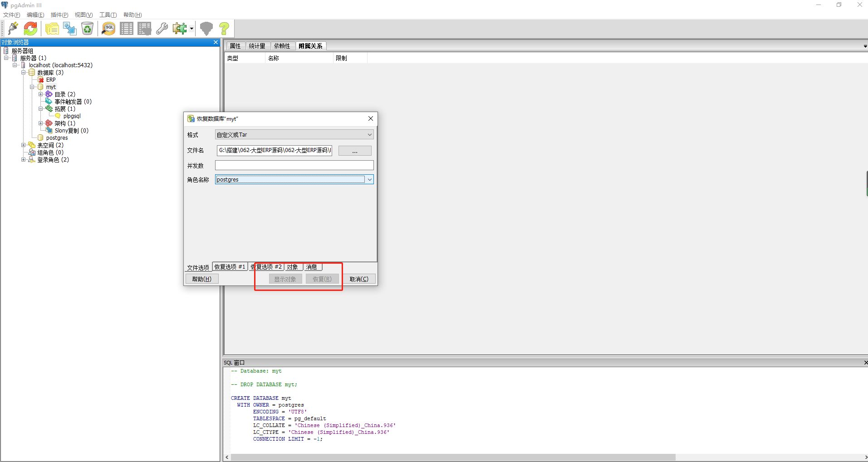Collapse the myt database node

pyautogui.click(x=33, y=87)
